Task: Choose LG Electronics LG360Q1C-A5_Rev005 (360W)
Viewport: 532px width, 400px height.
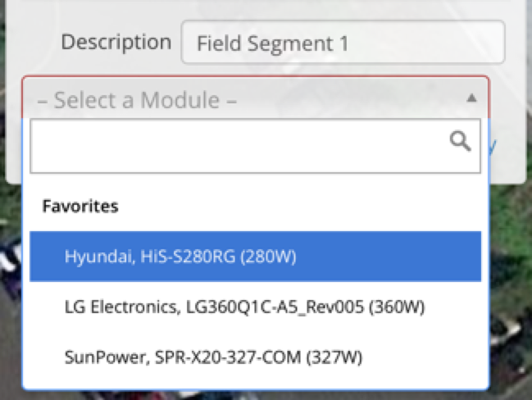Action: point(255,307)
